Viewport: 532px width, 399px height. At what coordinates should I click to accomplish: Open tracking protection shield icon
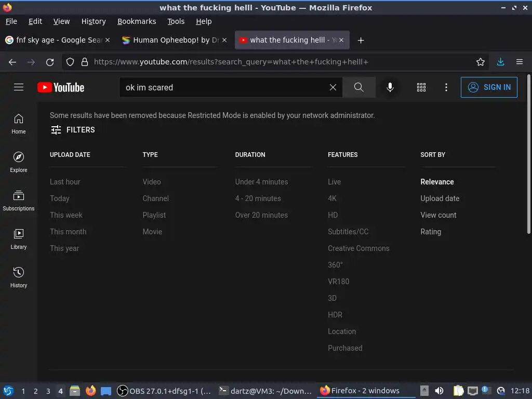pyautogui.click(x=70, y=62)
